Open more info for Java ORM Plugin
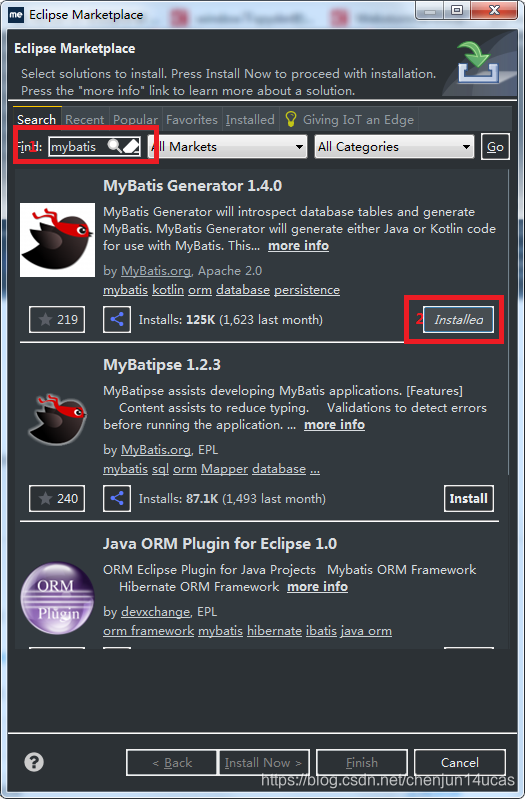 [318, 587]
